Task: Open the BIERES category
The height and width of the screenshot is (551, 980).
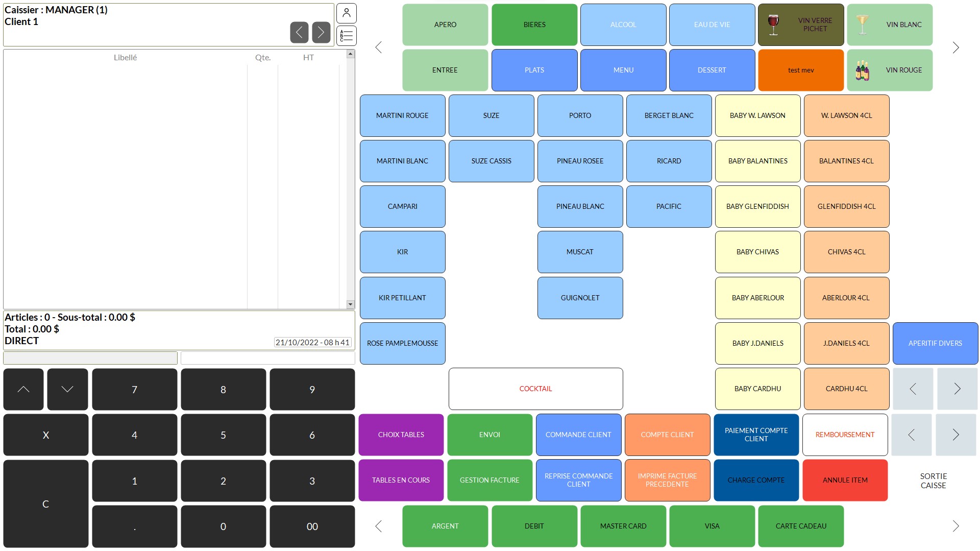Action: [534, 25]
